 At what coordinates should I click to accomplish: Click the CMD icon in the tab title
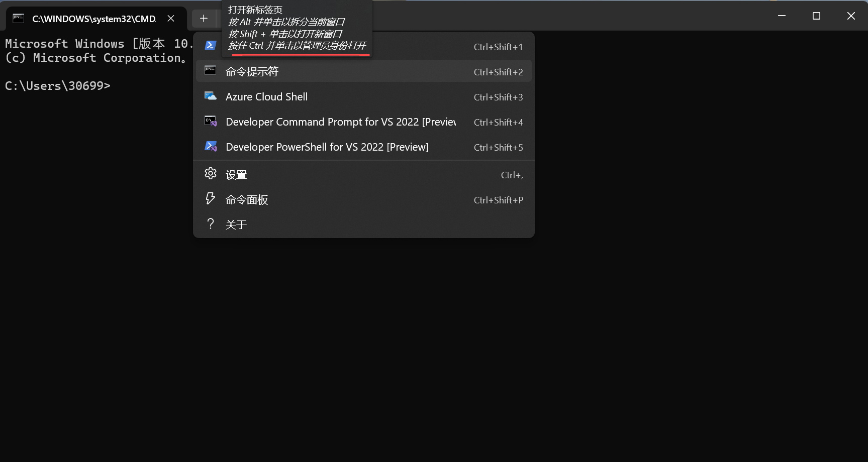19,19
